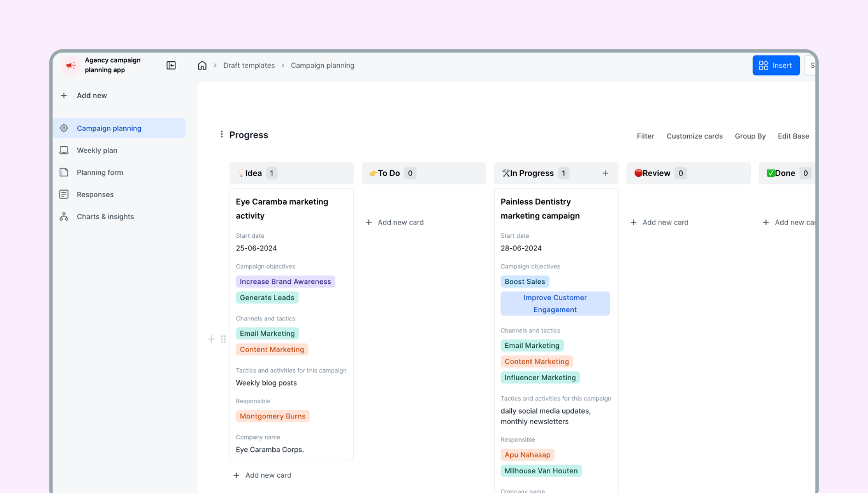Click Add new in the sidebar

92,95
